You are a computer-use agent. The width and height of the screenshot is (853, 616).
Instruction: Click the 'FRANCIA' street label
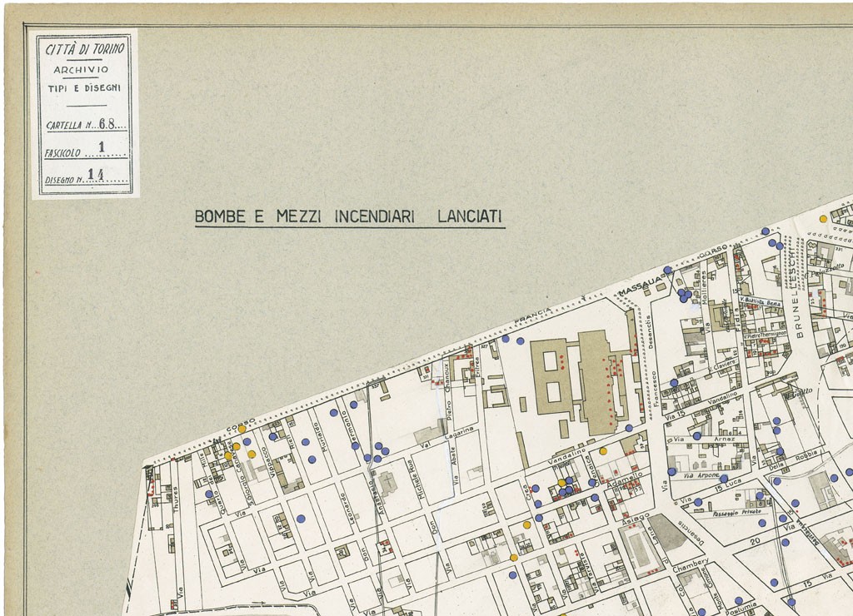(533, 317)
